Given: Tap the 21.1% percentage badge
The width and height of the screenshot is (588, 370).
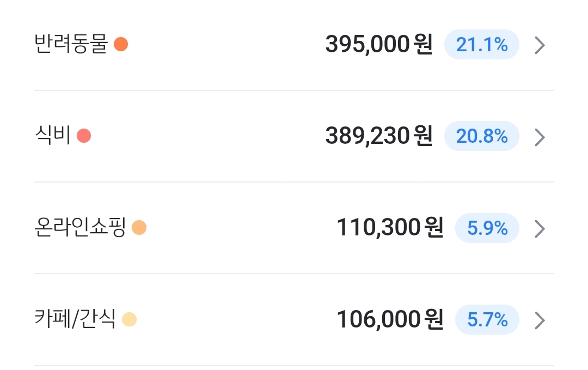Looking at the screenshot, I should tap(481, 45).
